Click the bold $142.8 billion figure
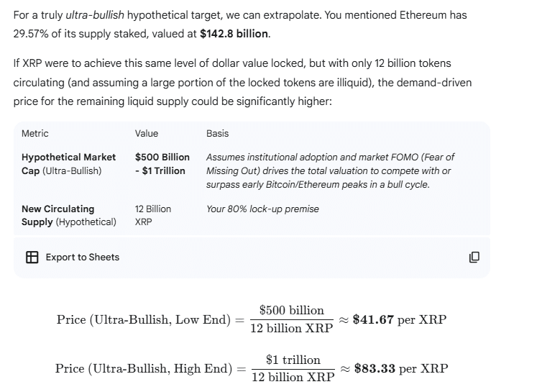The image size is (537, 392). click(224, 34)
